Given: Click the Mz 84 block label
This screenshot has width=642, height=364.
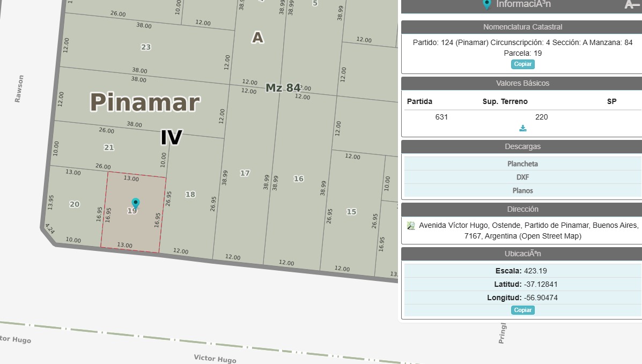Looking at the screenshot, I should tap(283, 88).
